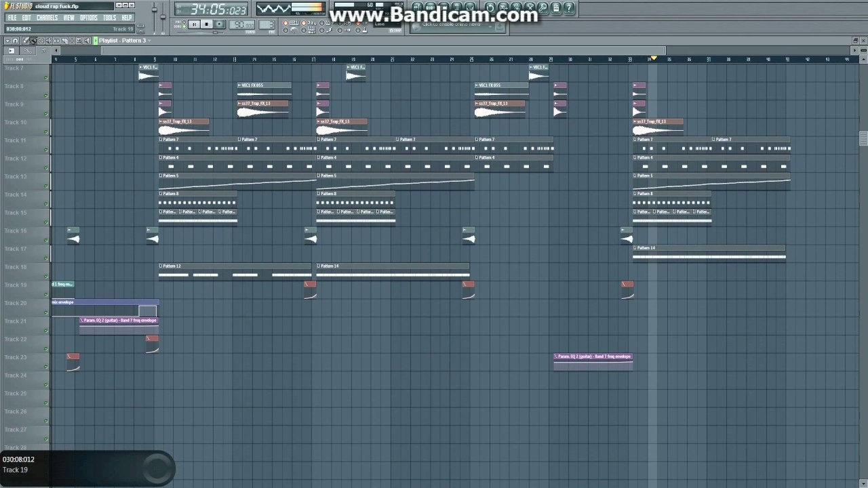The width and height of the screenshot is (868, 488).
Task: Open the EDIT menu
Action: [x=26, y=18]
